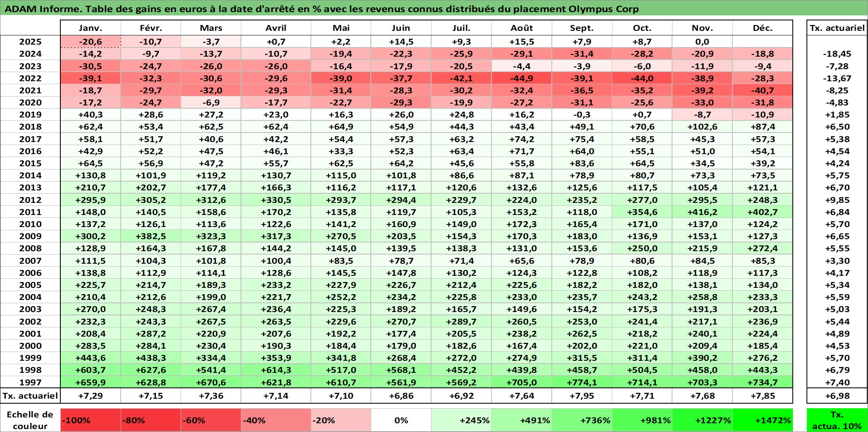Click the +774,1 cell for Sept. 1997
868x432 pixels.
click(582, 382)
